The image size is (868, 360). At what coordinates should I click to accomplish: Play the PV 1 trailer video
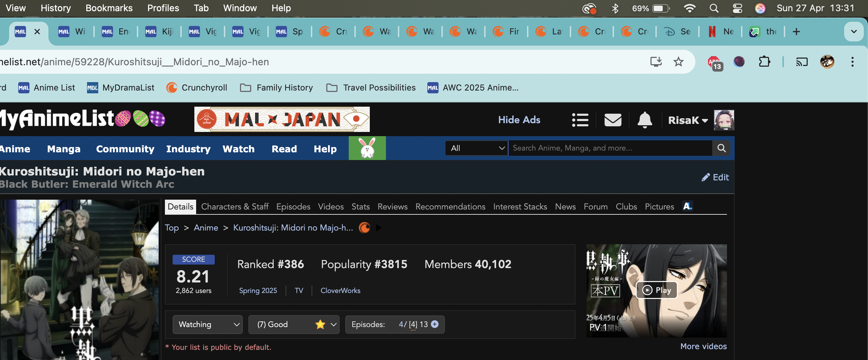[x=656, y=290]
